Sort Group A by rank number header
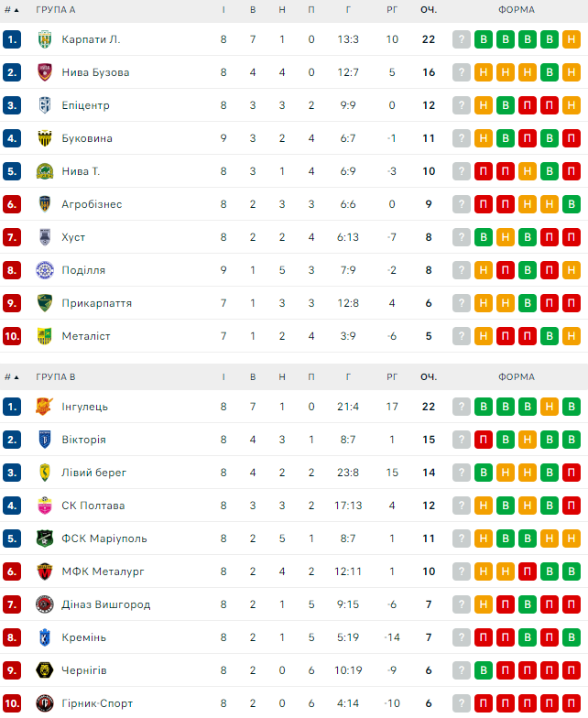 11,10
